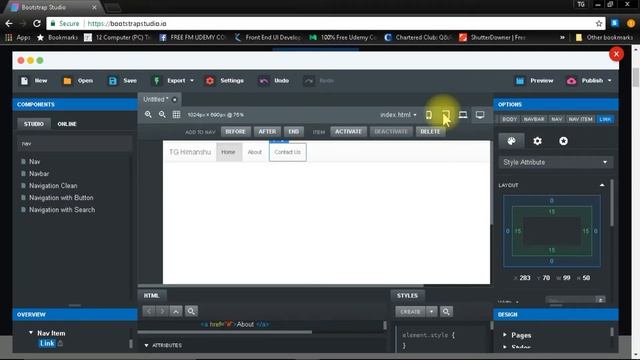The width and height of the screenshot is (640, 360).
Task: Switch to the STUDIO components tab
Action: pyautogui.click(x=33, y=124)
